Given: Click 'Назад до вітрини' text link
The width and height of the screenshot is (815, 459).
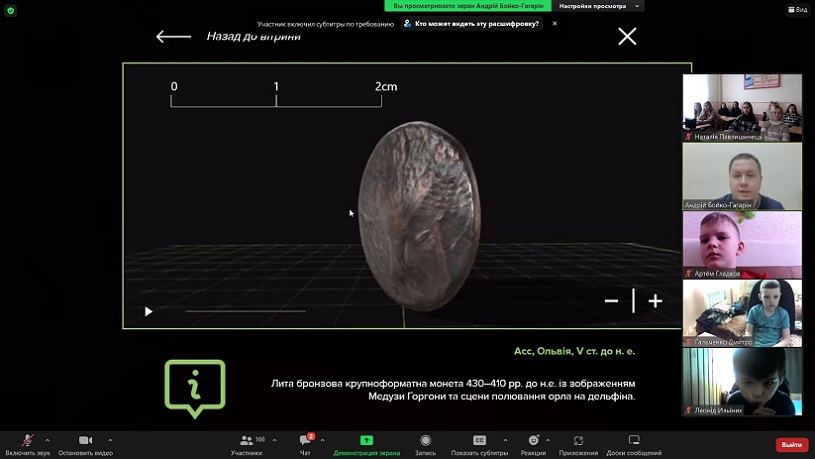Looking at the screenshot, I should coord(254,36).
